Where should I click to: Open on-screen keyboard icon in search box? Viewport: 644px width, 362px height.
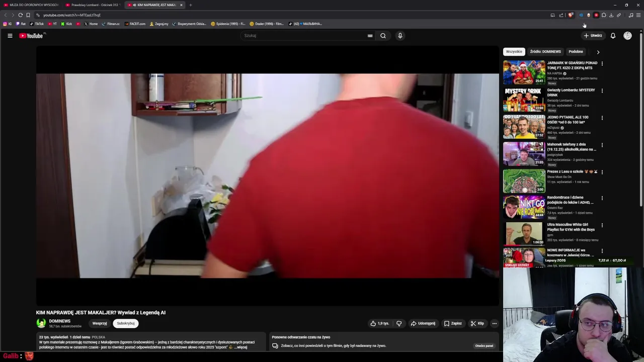point(370,36)
